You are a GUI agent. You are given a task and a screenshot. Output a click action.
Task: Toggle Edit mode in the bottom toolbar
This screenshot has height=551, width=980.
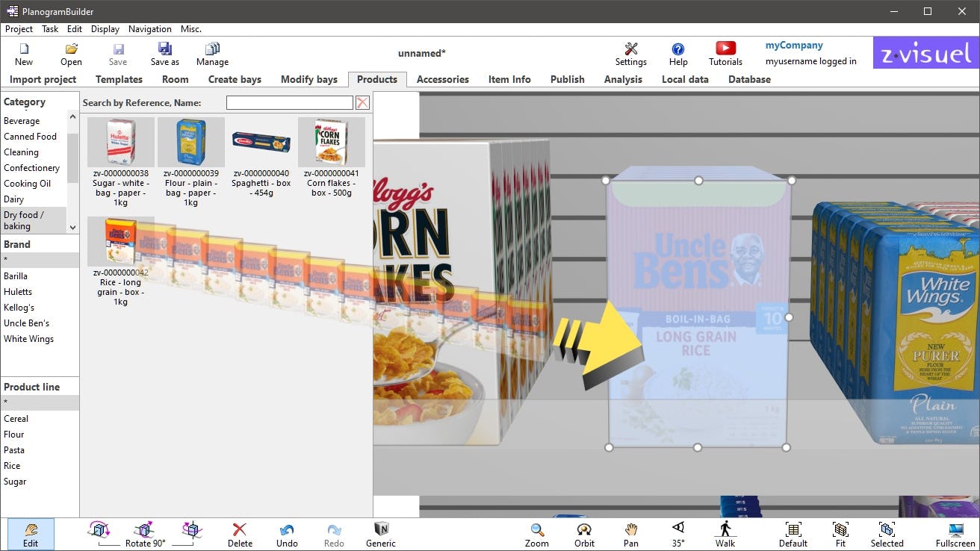(x=31, y=533)
